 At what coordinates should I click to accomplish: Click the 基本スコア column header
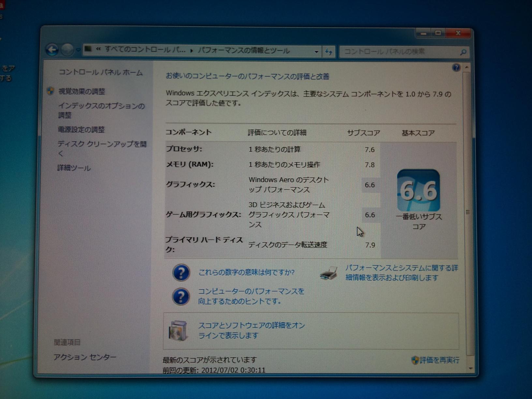coord(418,133)
